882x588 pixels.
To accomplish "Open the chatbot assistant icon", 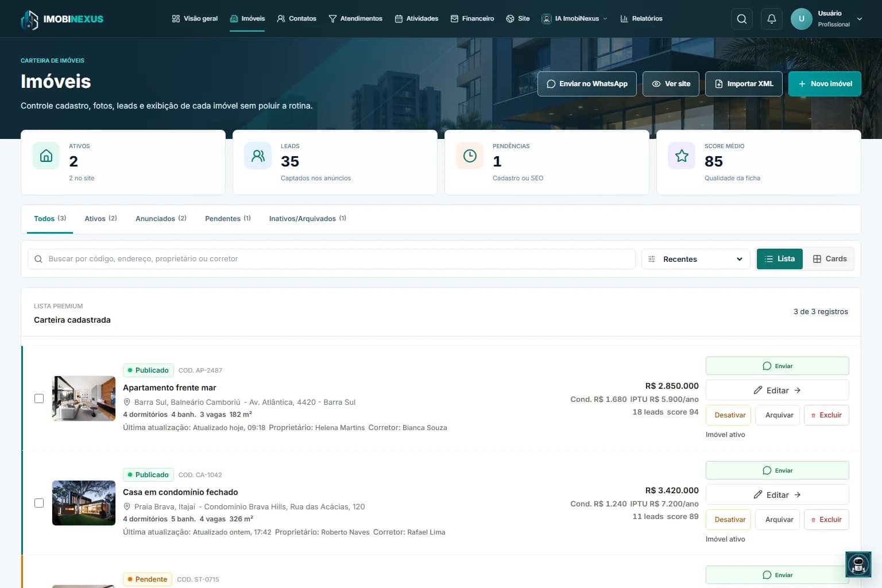I will coord(858,564).
